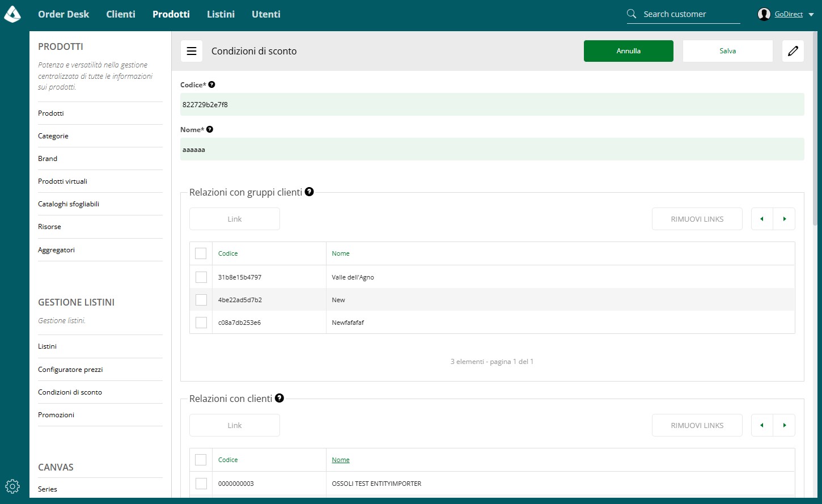Click the green Annulla button
The image size is (822, 504).
coord(629,51)
